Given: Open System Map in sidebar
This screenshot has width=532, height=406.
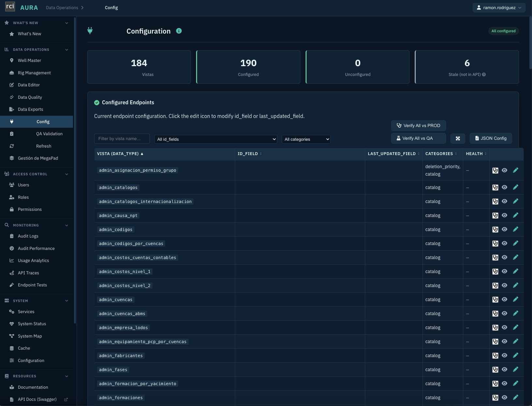Looking at the screenshot, I should (x=36, y=336).
